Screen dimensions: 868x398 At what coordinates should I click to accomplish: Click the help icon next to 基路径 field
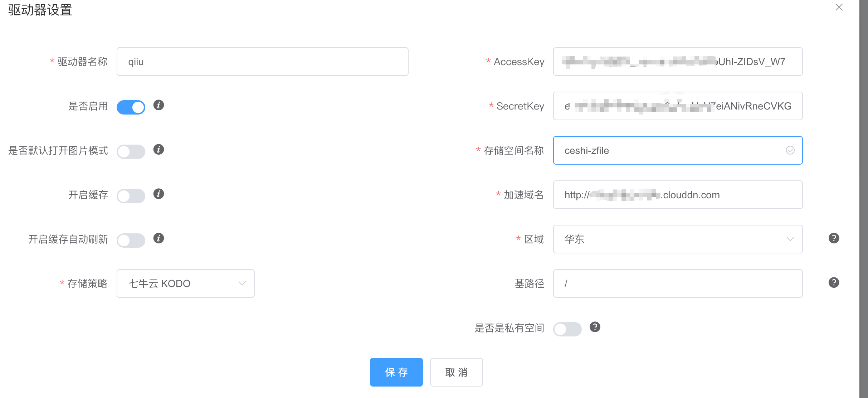pyautogui.click(x=834, y=282)
